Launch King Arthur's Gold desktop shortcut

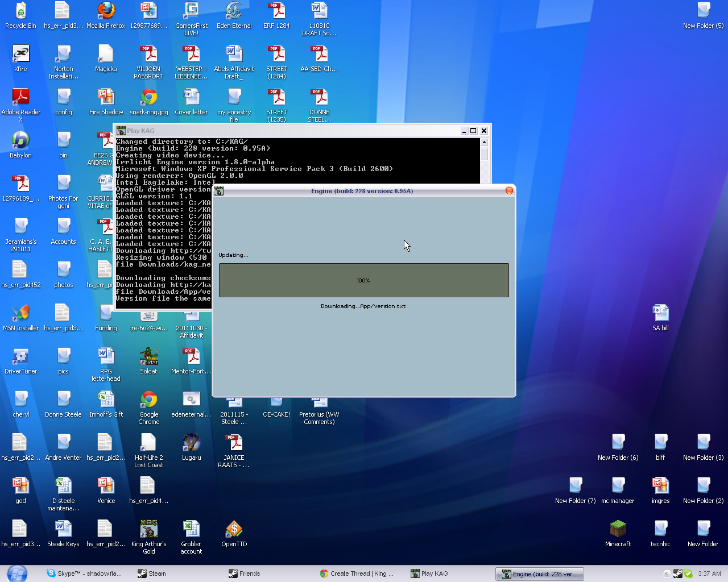[x=148, y=538]
